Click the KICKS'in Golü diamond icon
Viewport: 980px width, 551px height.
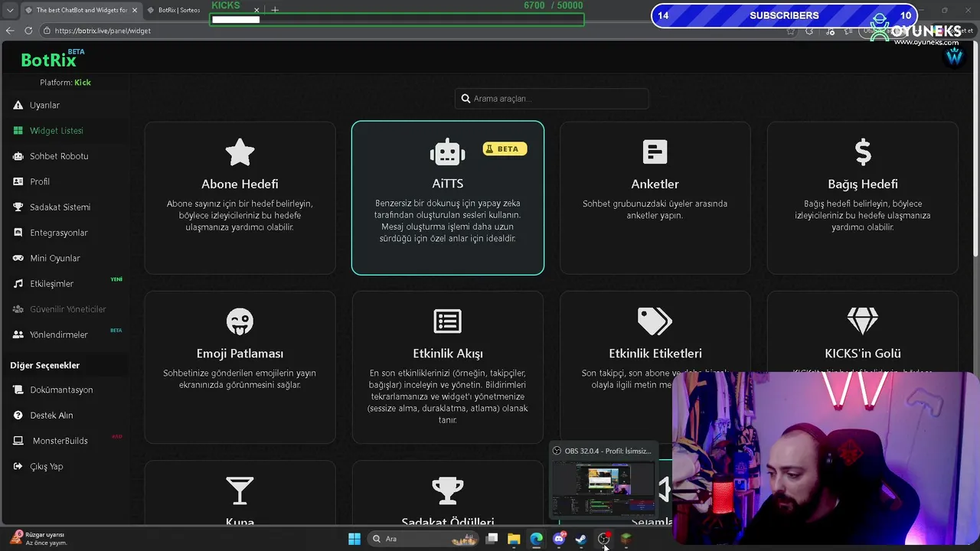click(863, 321)
